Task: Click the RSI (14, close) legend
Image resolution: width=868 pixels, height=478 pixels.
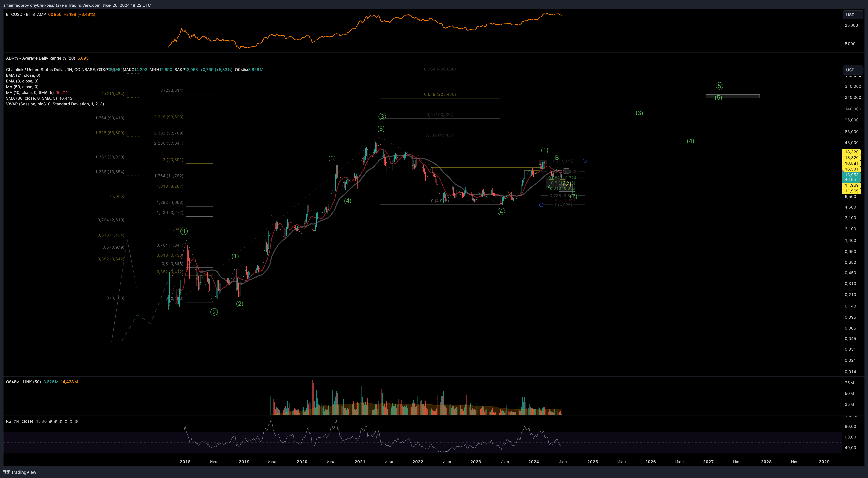Action: (x=20, y=421)
